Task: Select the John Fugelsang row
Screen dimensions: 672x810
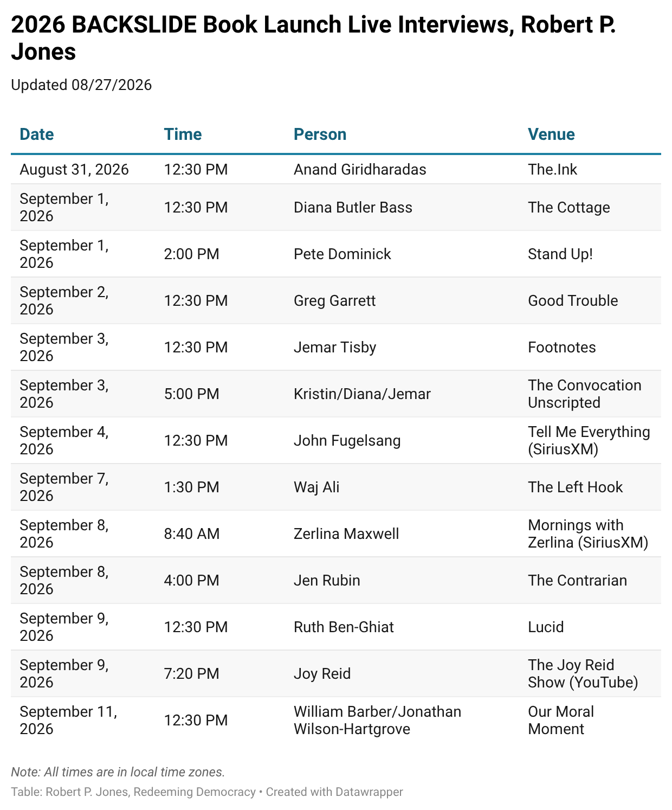Action: pyautogui.click(x=336, y=441)
